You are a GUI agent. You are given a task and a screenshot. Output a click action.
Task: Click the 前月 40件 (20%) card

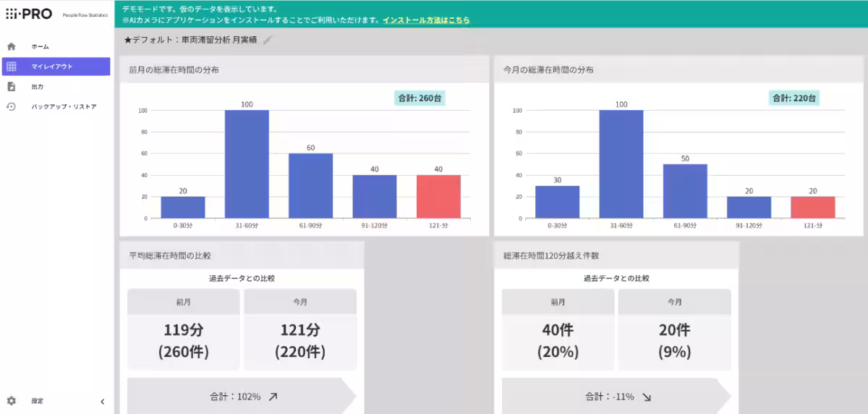[558, 341]
